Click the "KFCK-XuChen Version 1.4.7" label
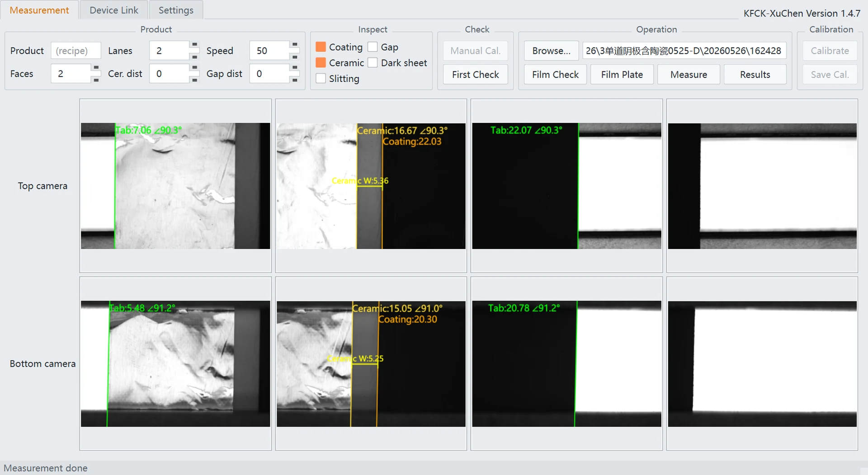Screen dimensions: 868x475 click(802, 13)
